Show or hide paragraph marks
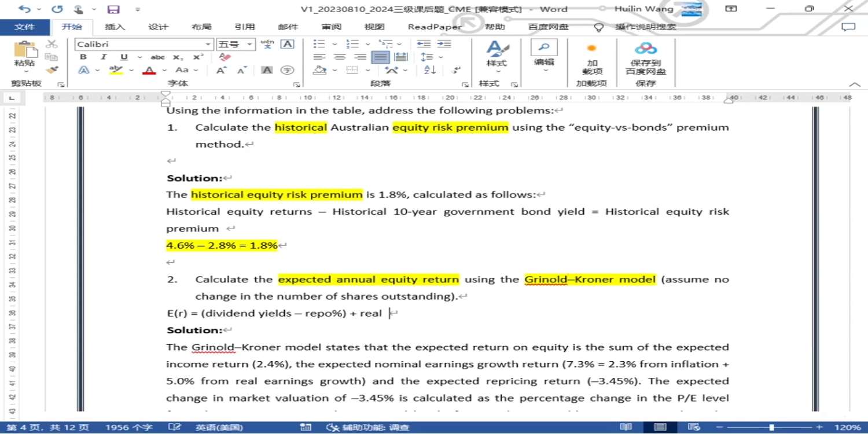 click(x=457, y=70)
